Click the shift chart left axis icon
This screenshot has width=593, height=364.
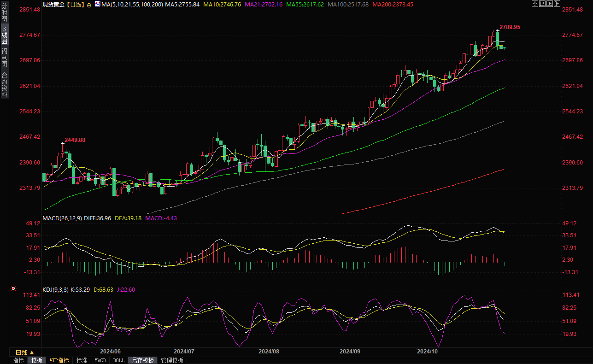point(542,4)
